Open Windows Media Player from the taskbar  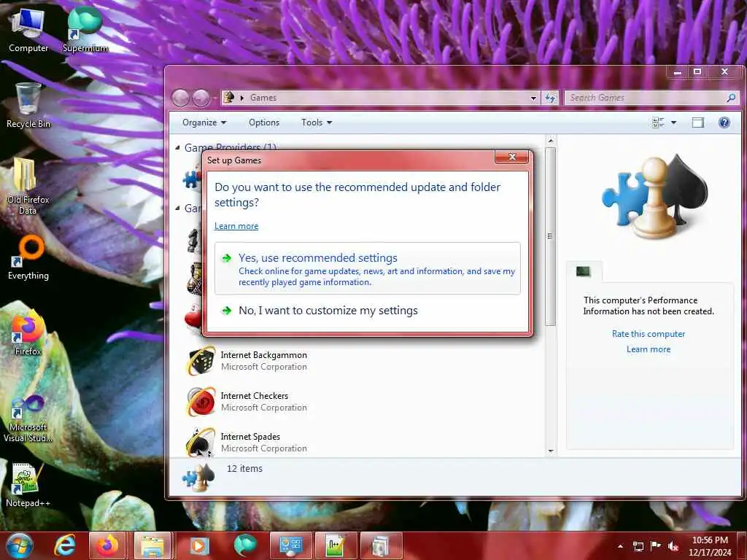pos(199,545)
